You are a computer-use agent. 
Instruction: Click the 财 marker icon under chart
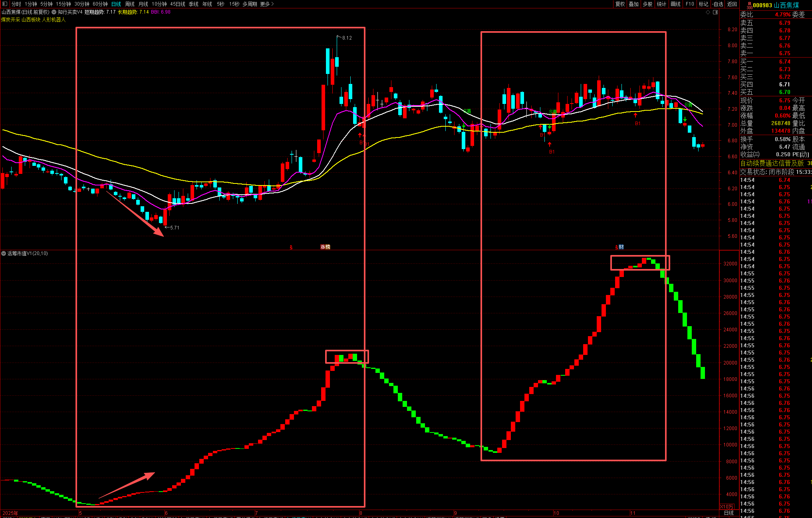621,247
